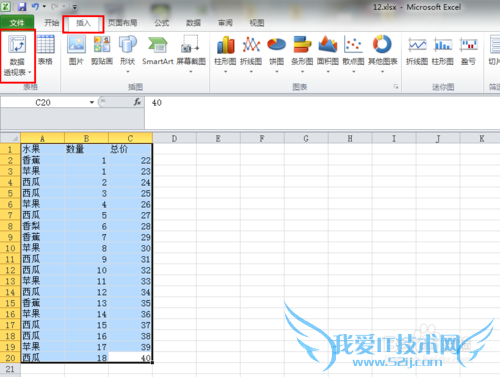Click the Select All corner of the sheet
Image resolution: width=500 pixels, height=377 pixels.
10,138
